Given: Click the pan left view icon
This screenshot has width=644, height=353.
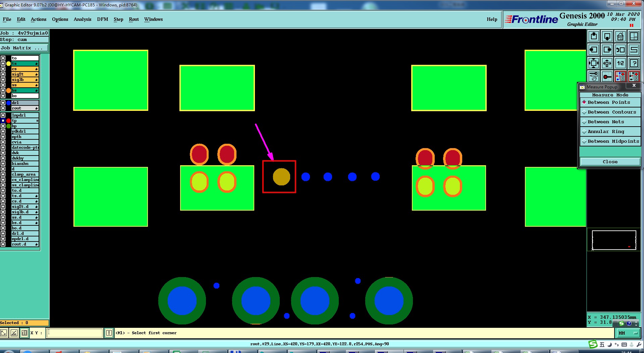Looking at the screenshot, I should click(x=594, y=50).
